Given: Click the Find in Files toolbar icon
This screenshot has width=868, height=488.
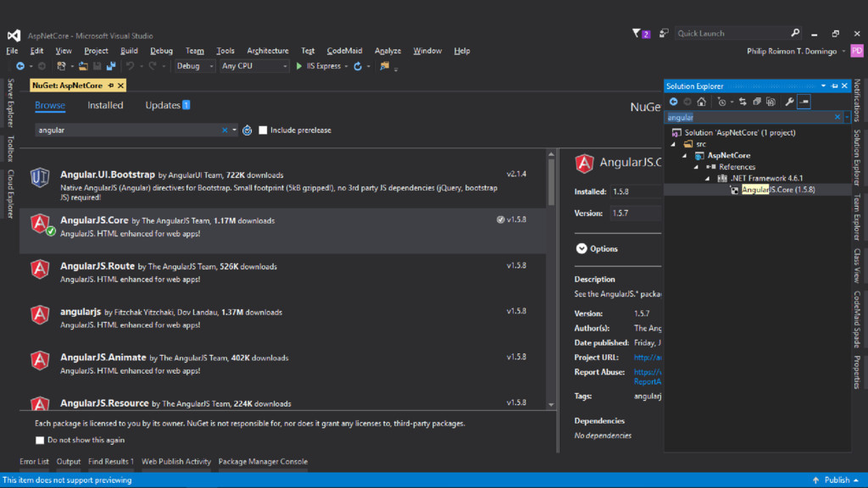Looking at the screenshot, I should (384, 66).
